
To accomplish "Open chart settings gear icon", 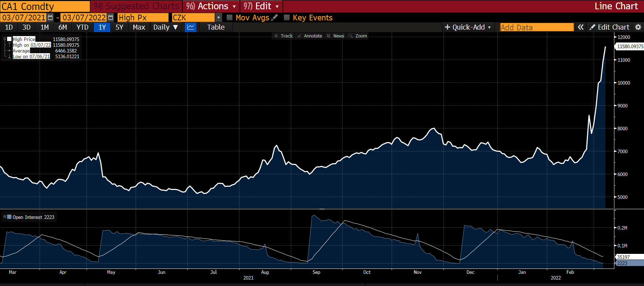I will coord(638,27).
